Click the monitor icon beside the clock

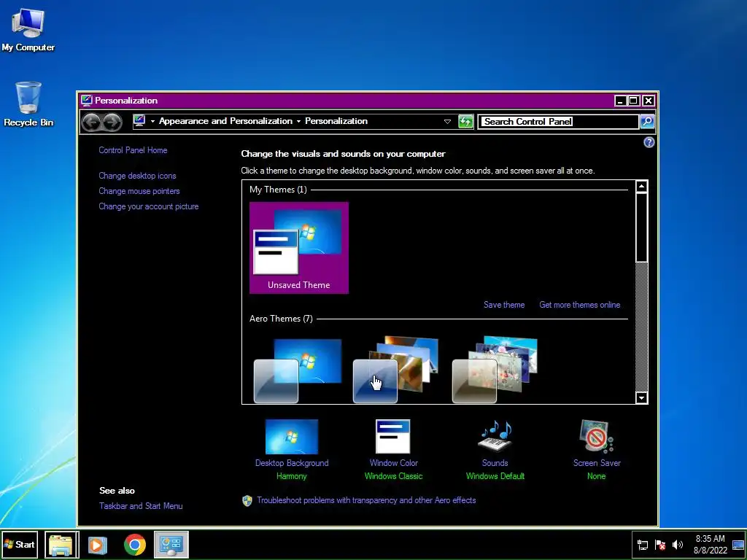[738, 545]
